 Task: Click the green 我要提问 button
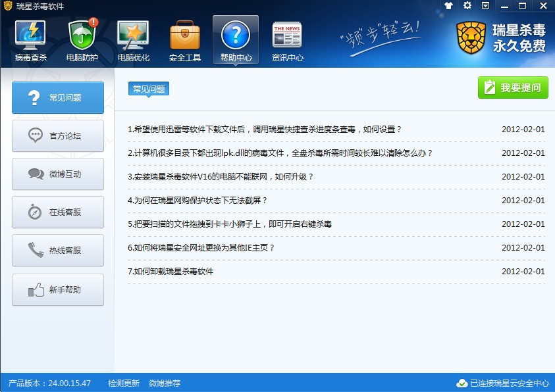coord(513,87)
